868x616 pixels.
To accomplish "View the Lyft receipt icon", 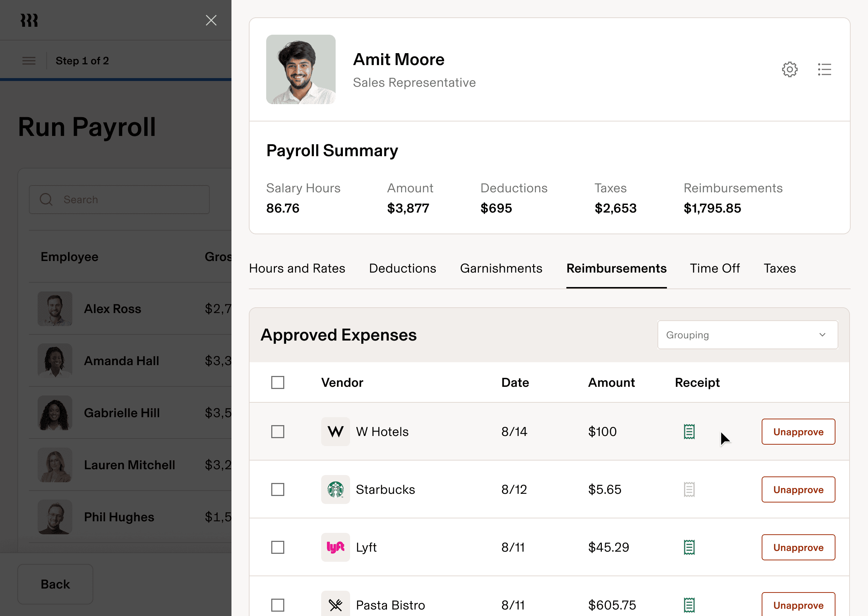I will coord(689,547).
